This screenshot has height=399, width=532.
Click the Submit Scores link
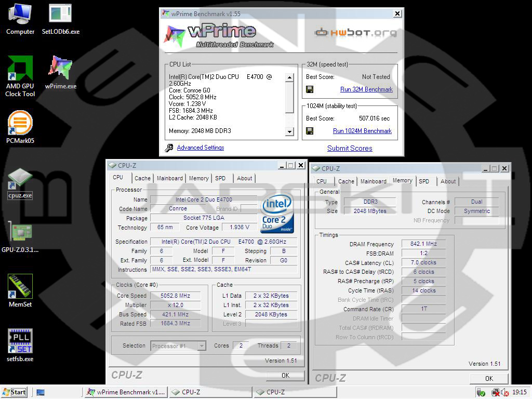[x=350, y=148]
